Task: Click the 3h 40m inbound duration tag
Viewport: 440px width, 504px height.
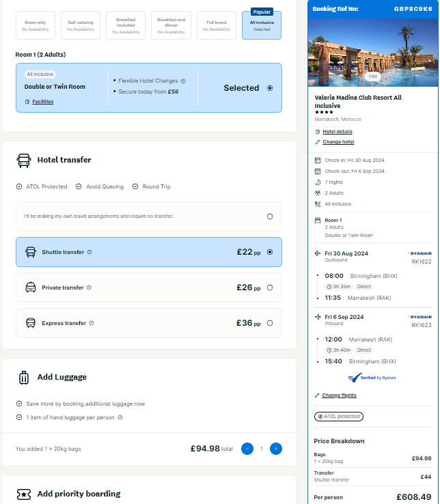Action: (339, 350)
